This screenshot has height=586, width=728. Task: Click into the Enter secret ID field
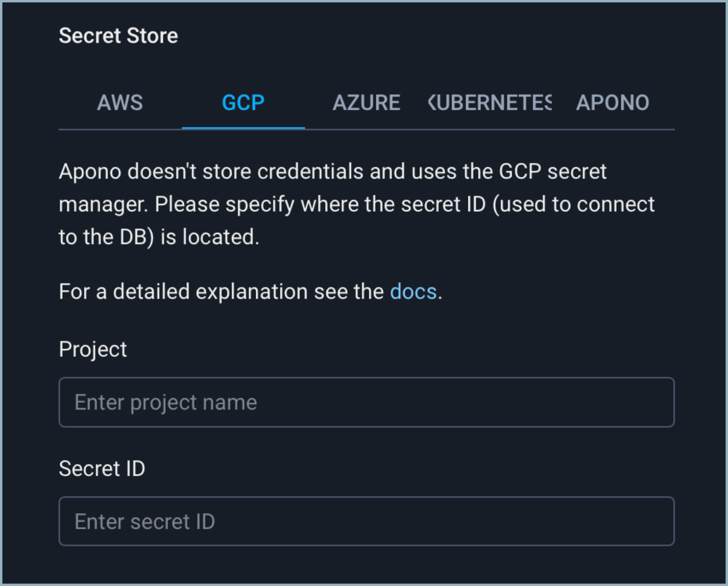[x=366, y=521]
